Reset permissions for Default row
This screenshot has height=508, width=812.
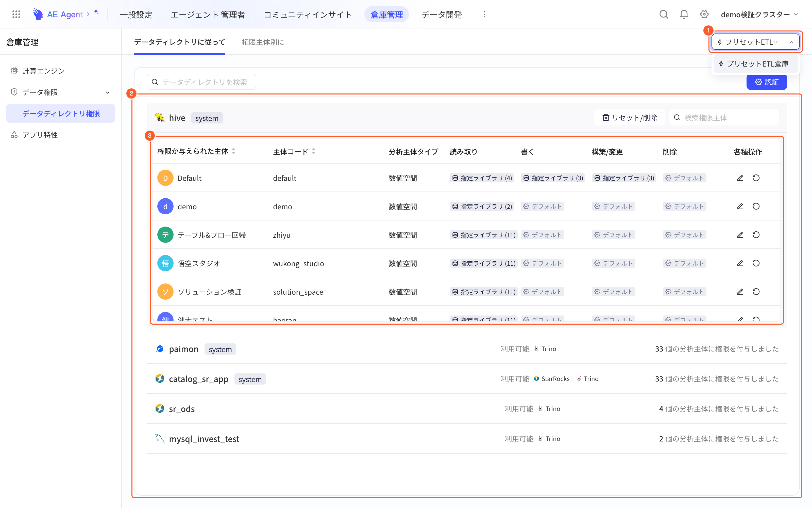756,178
